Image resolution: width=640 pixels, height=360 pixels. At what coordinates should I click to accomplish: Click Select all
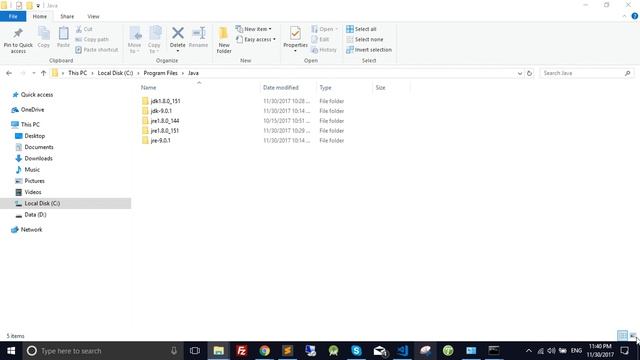pos(361,29)
